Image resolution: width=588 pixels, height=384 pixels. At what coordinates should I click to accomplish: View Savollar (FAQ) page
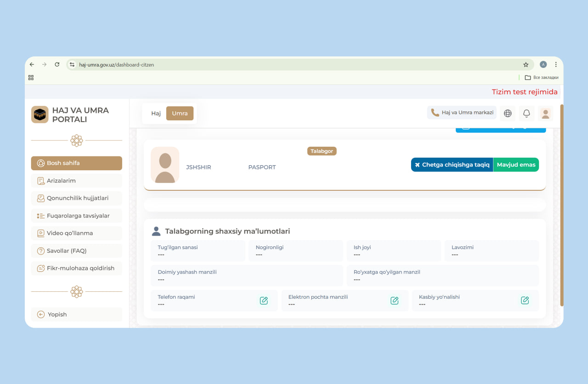76,251
